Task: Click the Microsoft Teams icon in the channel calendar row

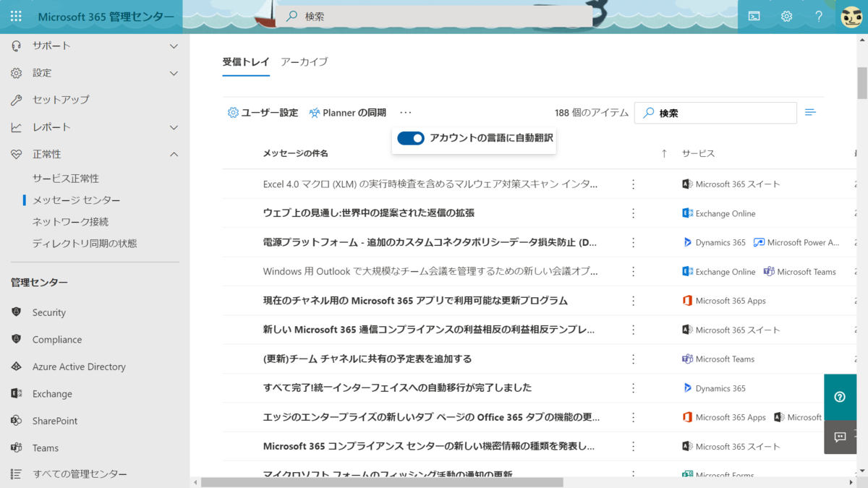Action: click(687, 359)
